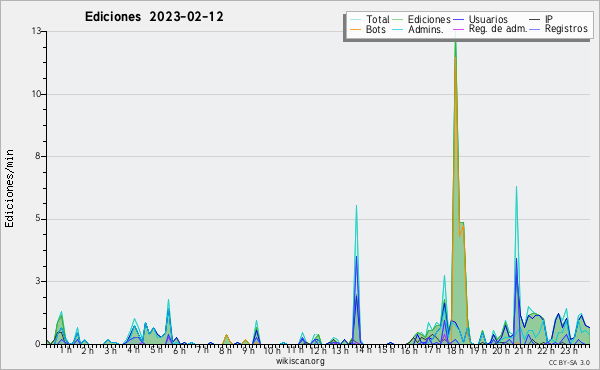Click the '23 h' x-axis label

point(569,350)
